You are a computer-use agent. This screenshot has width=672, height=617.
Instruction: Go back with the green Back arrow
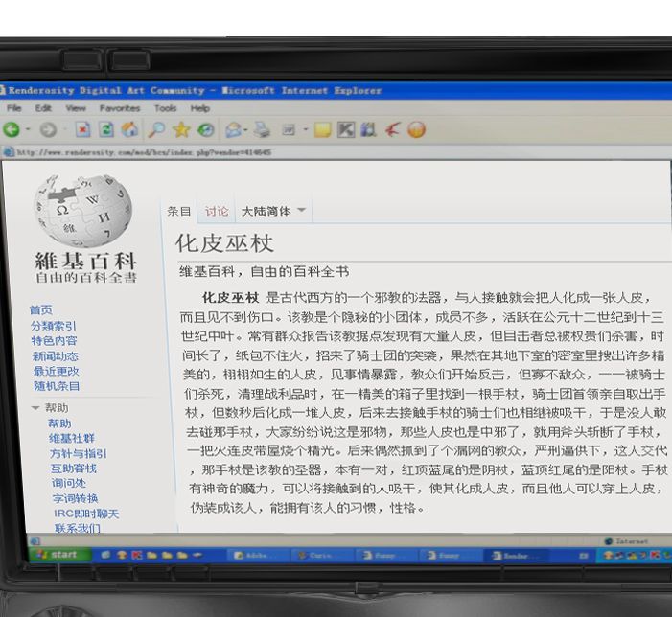click(x=12, y=129)
